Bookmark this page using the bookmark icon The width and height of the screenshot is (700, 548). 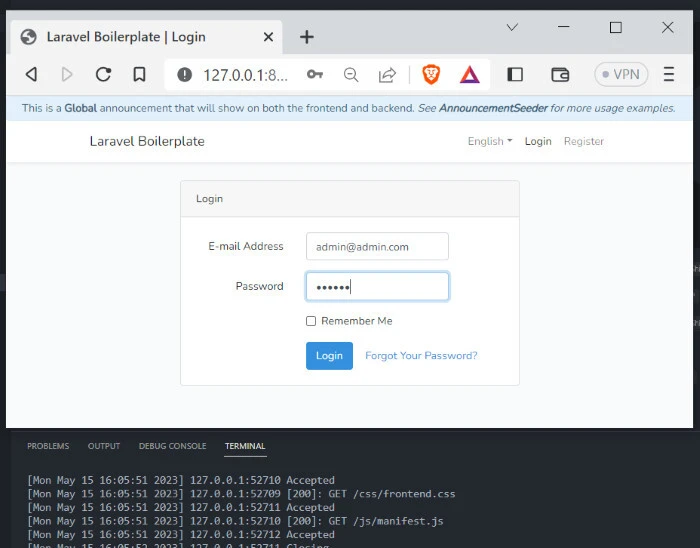point(139,74)
